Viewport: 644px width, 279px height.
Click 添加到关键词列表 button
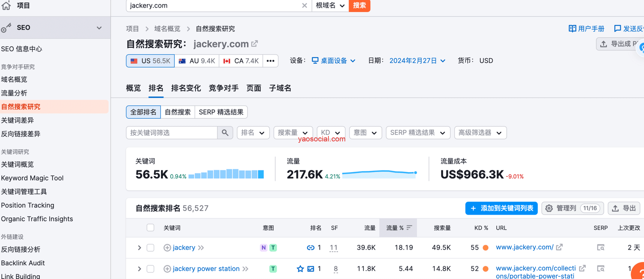tap(502, 208)
